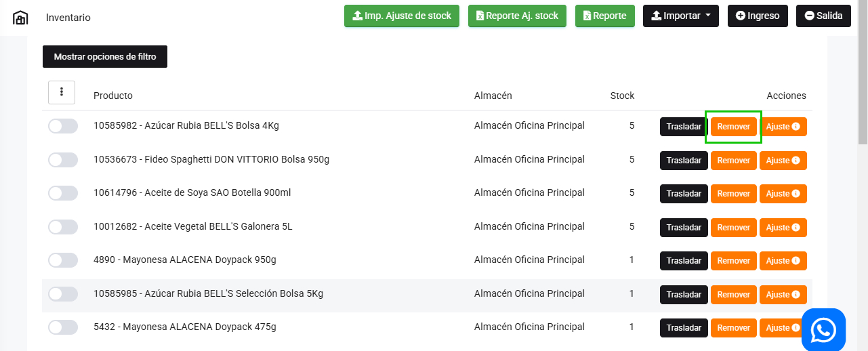Click the green Reporte Excel button
Image resolution: width=868 pixels, height=351 pixels.
(604, 16)
